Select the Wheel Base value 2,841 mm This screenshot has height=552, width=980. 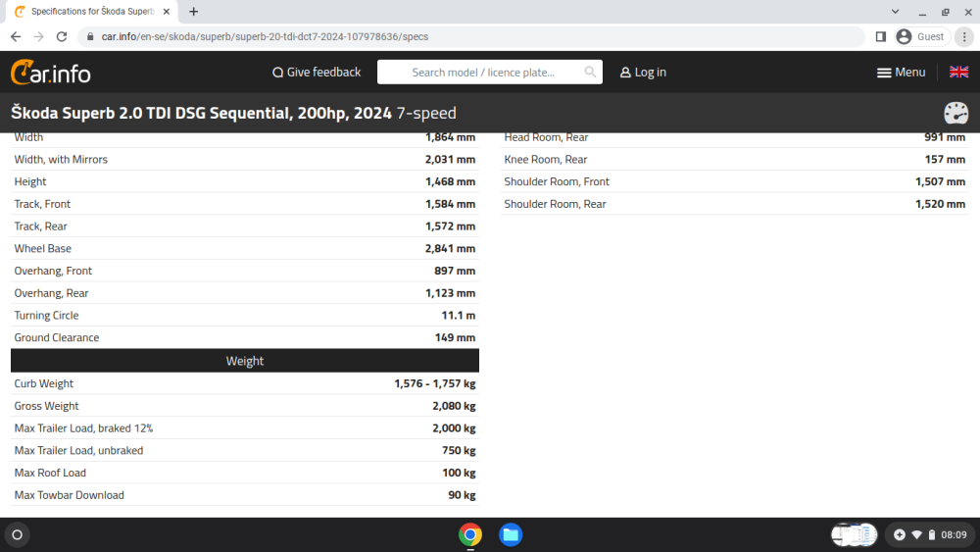coord(450,248)
